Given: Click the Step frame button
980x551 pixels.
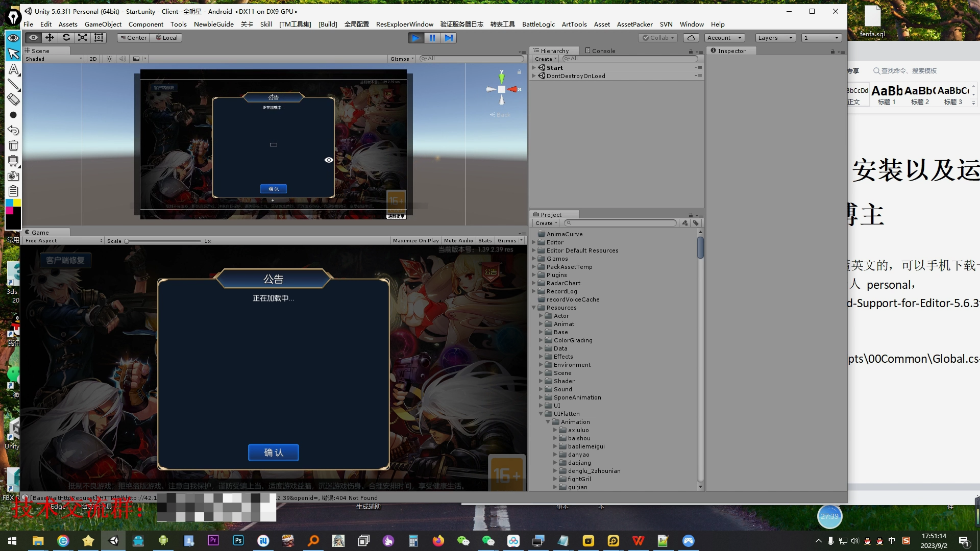Looking at the screenshot, I should (449, 37).
